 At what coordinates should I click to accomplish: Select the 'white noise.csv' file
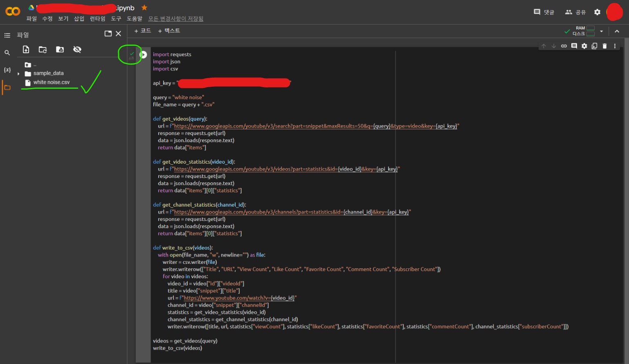pos(51,82)
